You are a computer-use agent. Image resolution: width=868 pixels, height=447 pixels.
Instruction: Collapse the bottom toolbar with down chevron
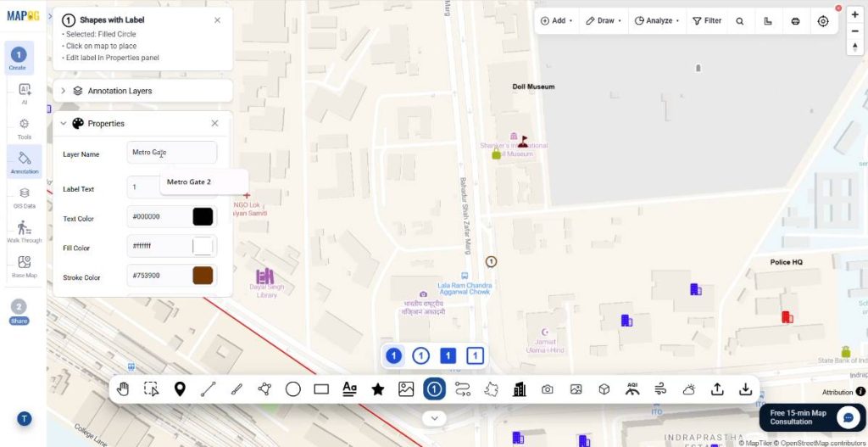(x=435, y=418)
